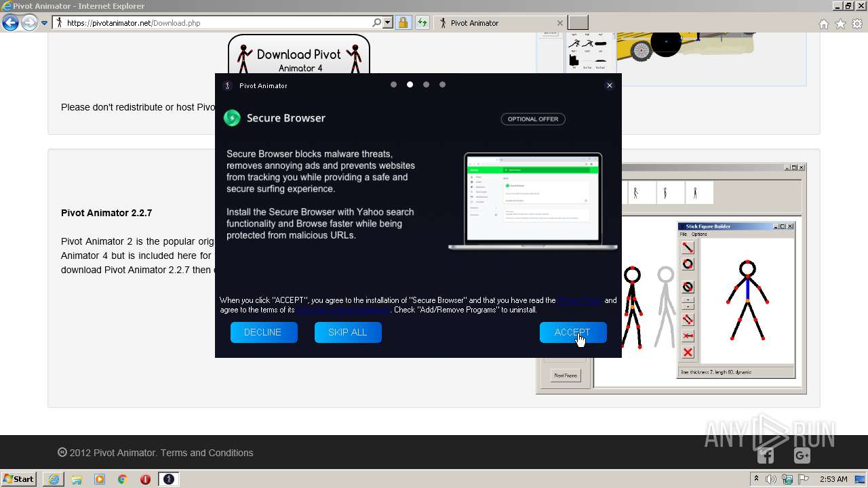Click the address bar search magnifier
Image resolution: width=868 pixels, height=488 pixels.
[377, 23]
